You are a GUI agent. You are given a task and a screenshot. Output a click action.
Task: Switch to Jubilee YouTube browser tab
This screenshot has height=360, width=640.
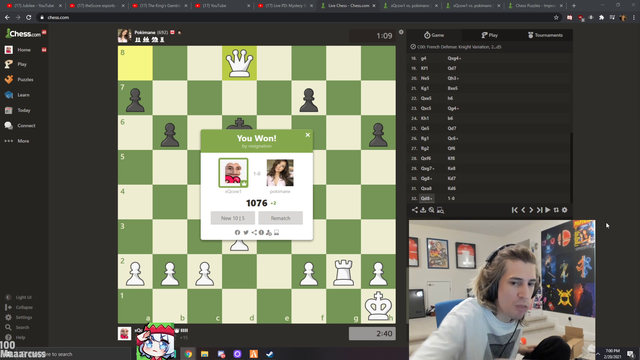click(x=34, y=6)
